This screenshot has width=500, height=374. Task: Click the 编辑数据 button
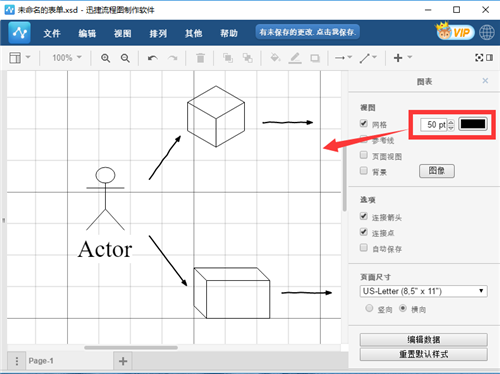coord(423,339)
